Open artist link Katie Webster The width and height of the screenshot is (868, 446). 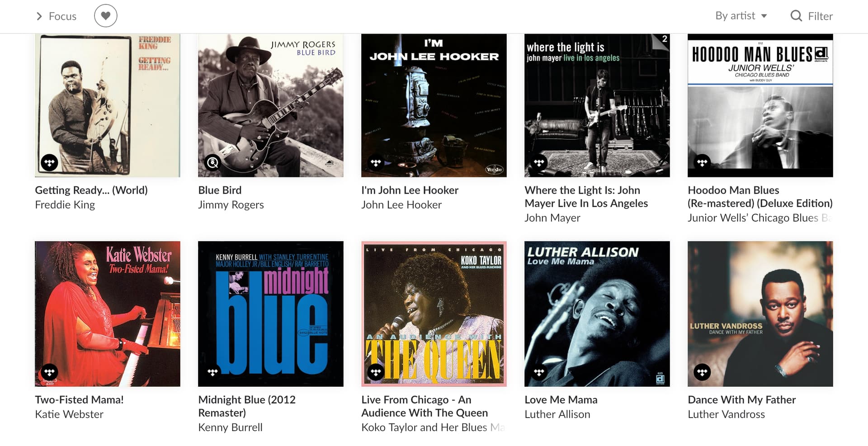click(69, 414)
